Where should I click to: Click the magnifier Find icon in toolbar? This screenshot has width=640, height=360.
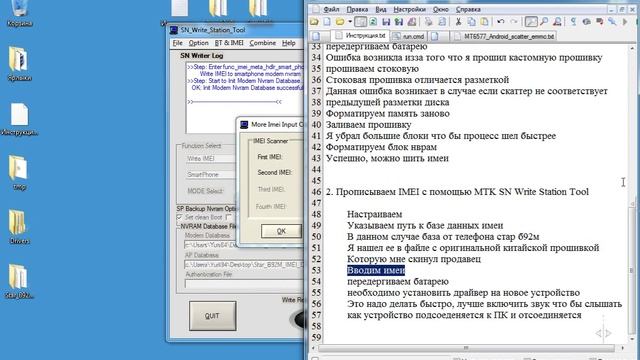[x=544, y=22]
